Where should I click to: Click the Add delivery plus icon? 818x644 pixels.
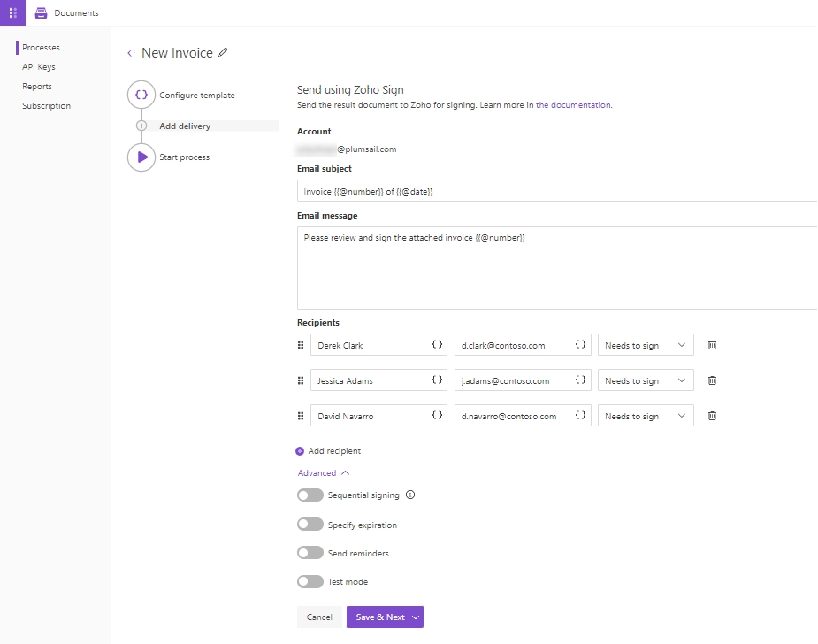[141, 126]
